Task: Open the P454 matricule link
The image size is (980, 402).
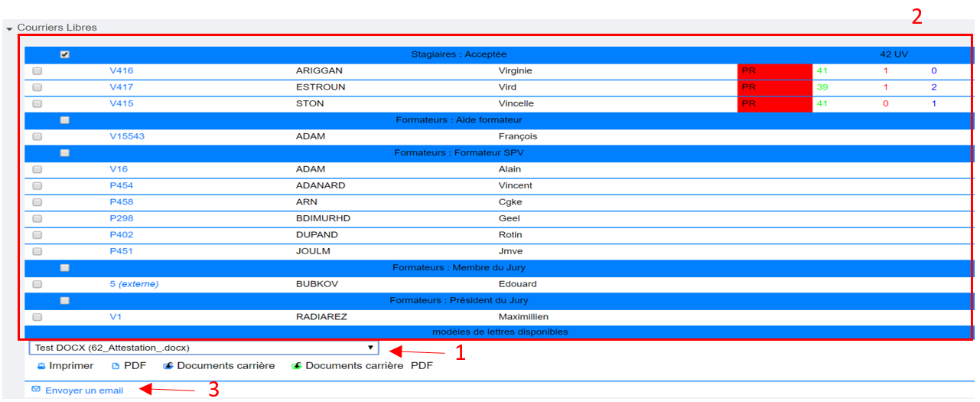Action: (121, 186)
